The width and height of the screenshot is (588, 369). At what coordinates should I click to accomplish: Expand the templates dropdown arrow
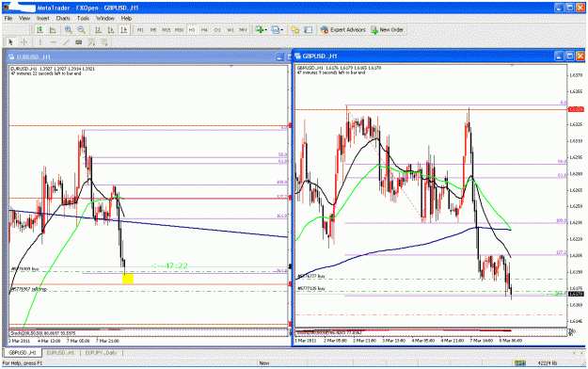[282, 30]
